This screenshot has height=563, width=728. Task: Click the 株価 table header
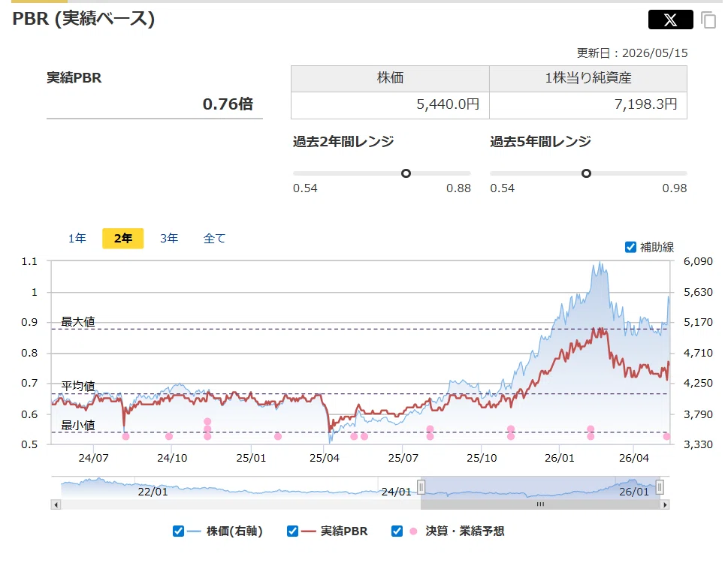pyautogui.click(x=390, y=78)
